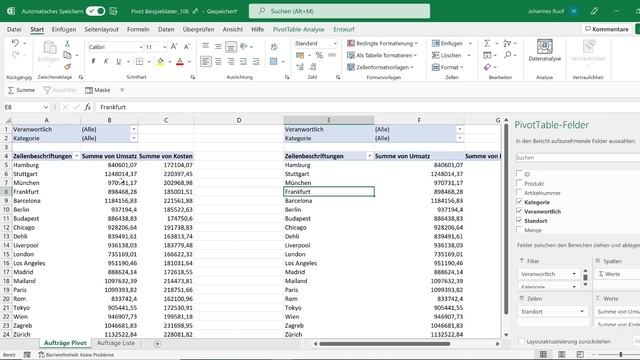Open Zeilenbeschriftungen dropdown in cell A4
The width and height of the screenshot is (640, 360).
coord(76,156)
